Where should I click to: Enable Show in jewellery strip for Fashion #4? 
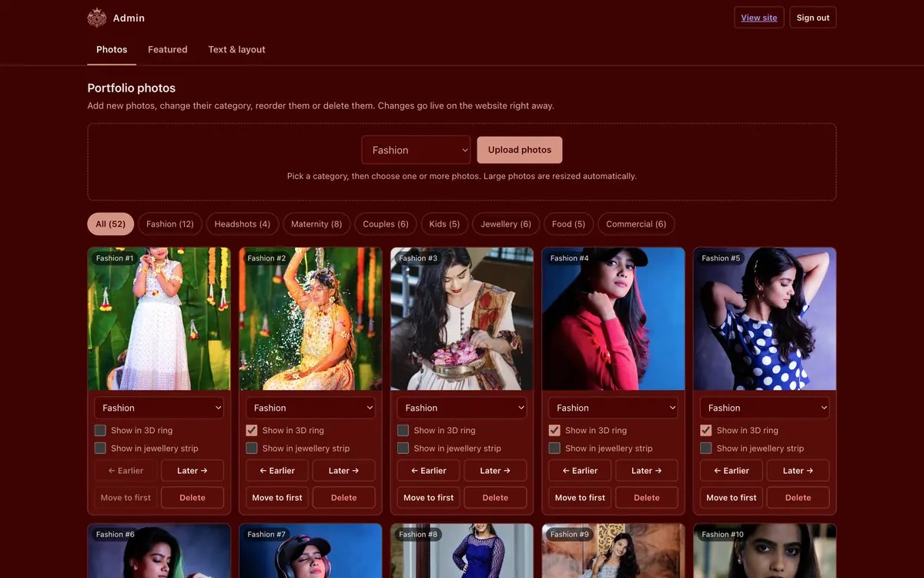coord(554,448)
